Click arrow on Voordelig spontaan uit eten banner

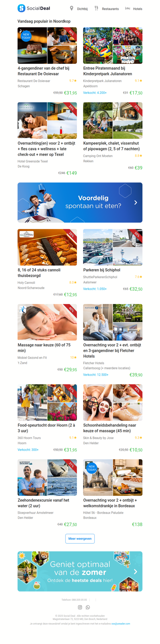point(136,203)
